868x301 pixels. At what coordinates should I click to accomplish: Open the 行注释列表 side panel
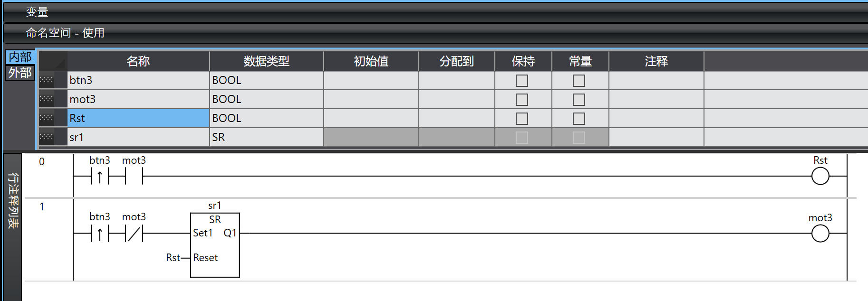coord(13,200)
